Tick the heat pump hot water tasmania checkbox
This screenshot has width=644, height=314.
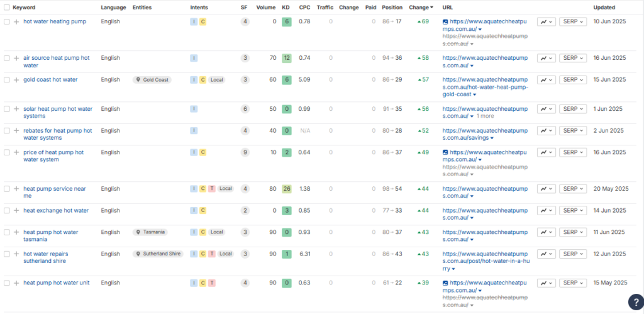[6, 233]
